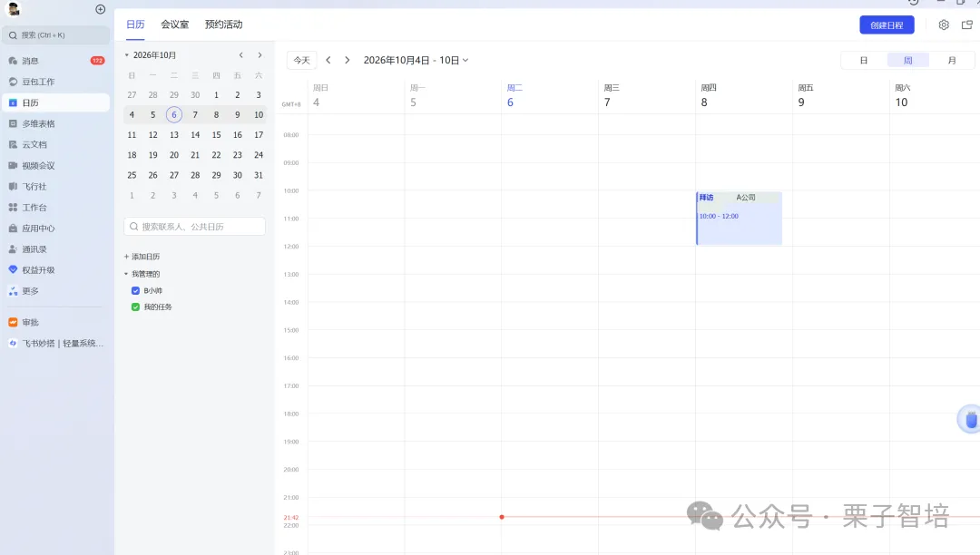Open calendar settings gear icon
This screenshot has width=980, height=555.
(x=944, y=25)
